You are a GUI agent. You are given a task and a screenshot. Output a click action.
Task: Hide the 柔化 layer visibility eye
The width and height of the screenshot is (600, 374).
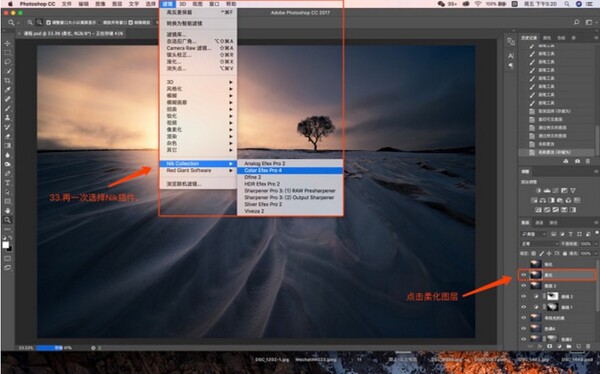(523, 275)
